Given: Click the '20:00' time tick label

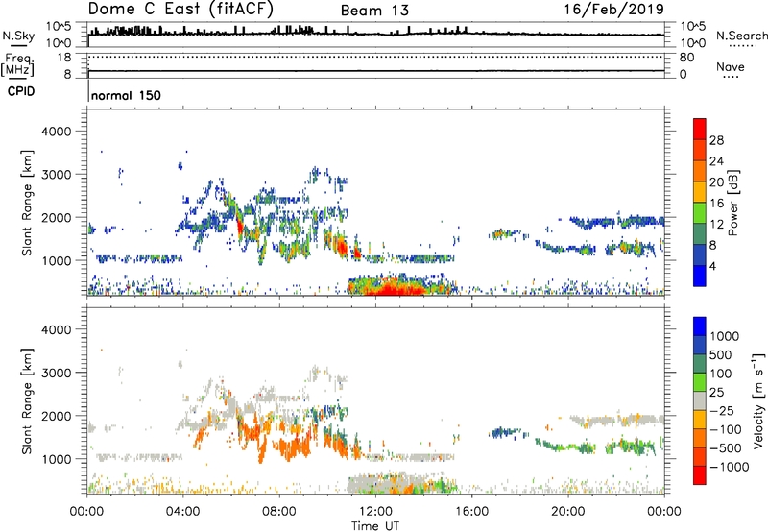Looking at the screenshot, I should tap(567, 512).
